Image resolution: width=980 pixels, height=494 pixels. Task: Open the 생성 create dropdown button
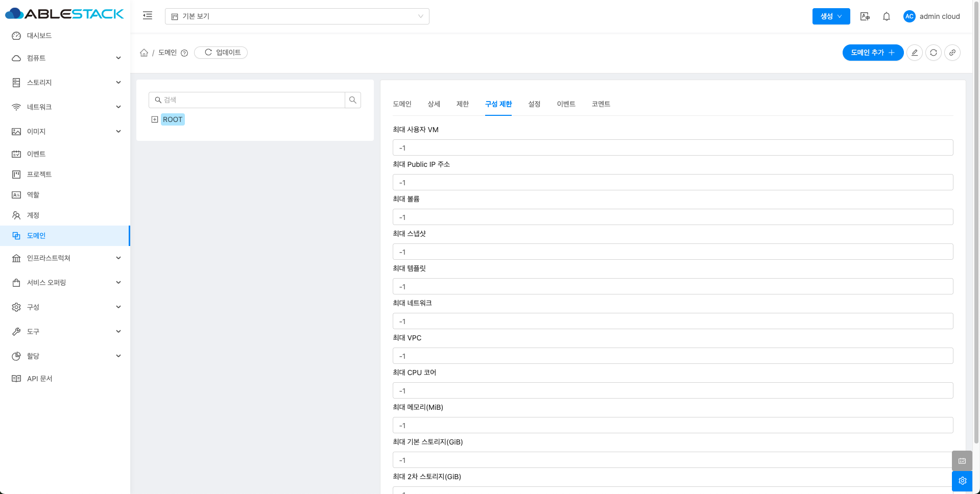(831, 16)
